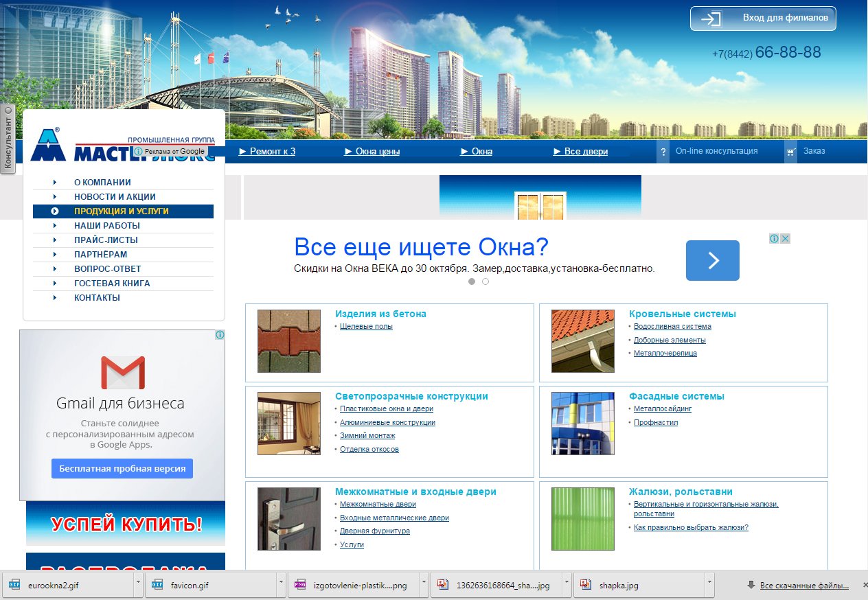Click the Вход для филиалов button
The height and width of the screenshot is (600, 868).
[763, 19]
